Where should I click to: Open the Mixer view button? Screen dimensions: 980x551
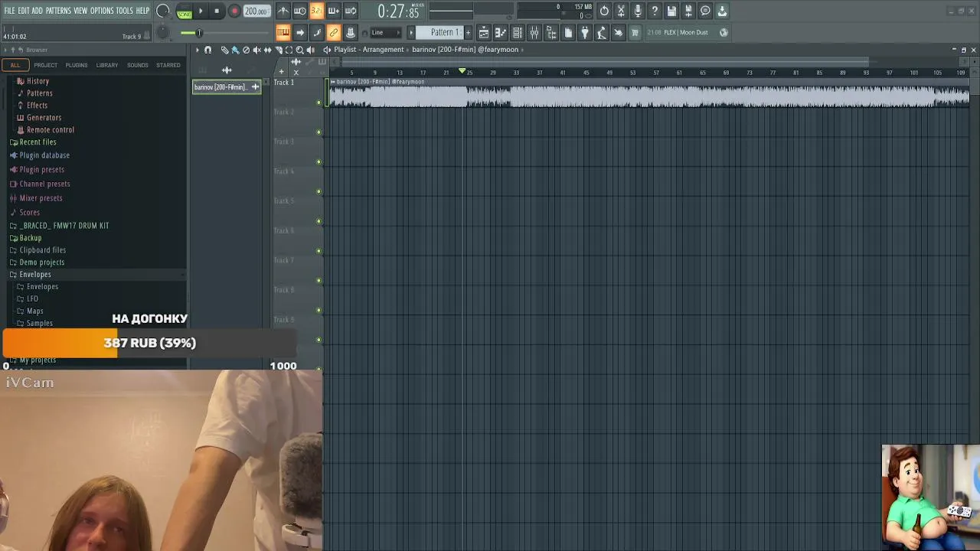point(534,32)
